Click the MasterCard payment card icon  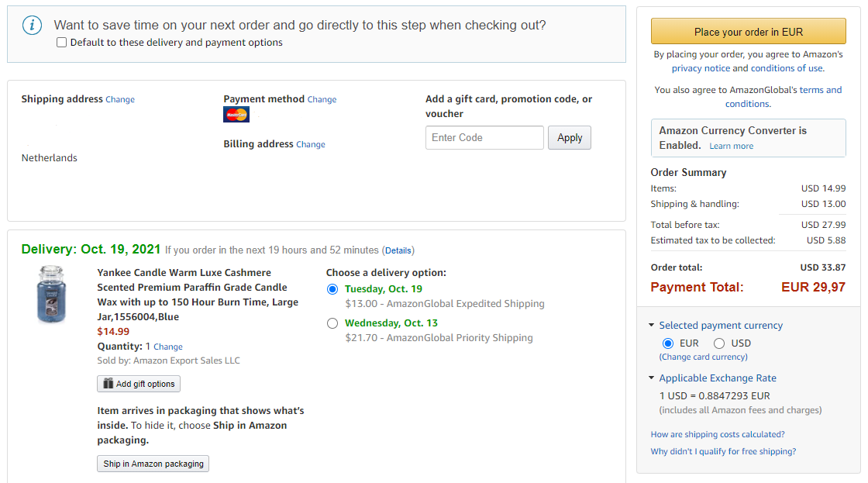tap(236, 115)
